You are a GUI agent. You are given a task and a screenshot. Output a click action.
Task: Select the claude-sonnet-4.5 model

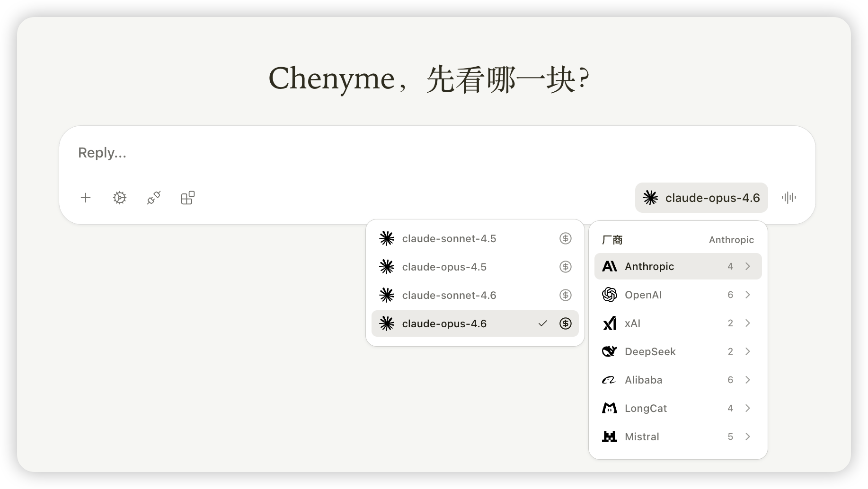pyautogui.click(x=475, y=238)
